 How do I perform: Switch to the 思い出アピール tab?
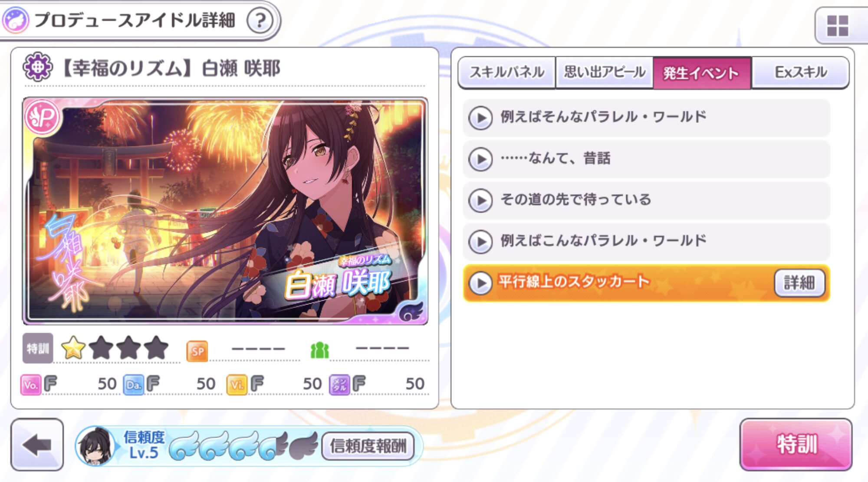click(x=604, y=72)
